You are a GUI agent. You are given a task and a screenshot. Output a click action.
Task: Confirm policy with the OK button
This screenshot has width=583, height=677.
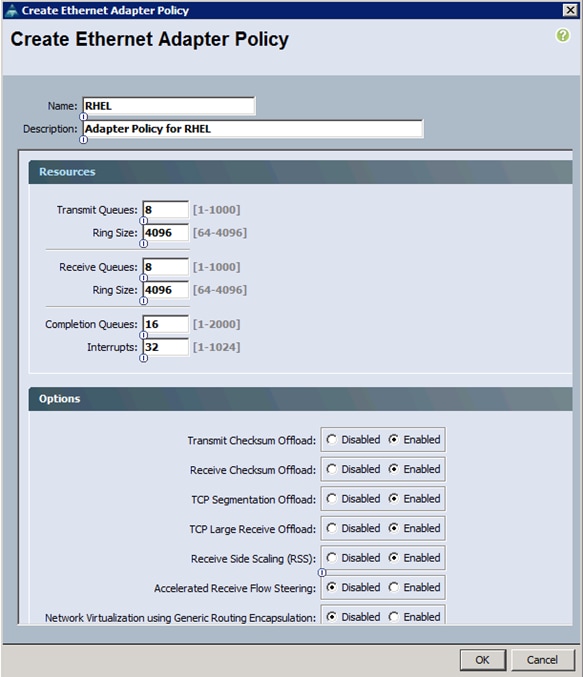[482, 660]
